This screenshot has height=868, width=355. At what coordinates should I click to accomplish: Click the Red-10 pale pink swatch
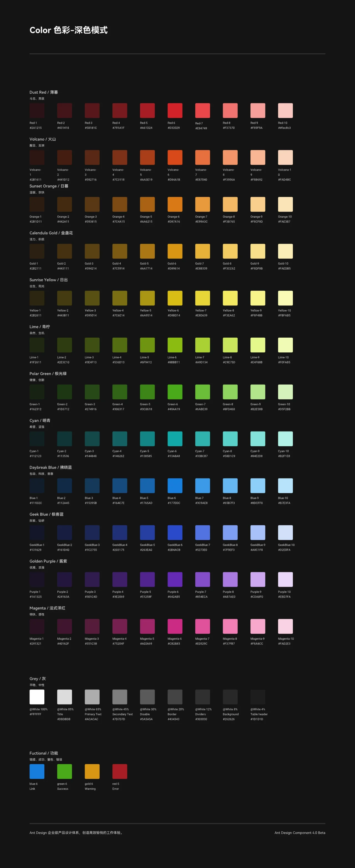coord(285,111)
